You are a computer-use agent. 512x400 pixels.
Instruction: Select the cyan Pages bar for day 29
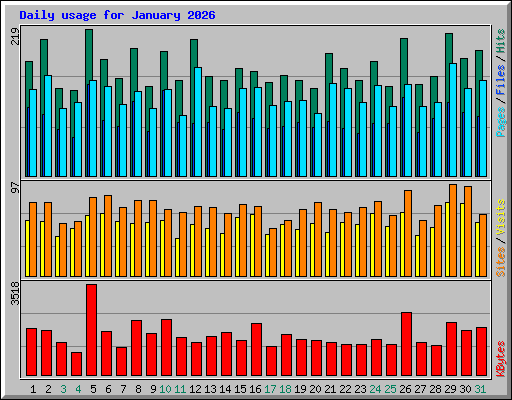[453, 120]
